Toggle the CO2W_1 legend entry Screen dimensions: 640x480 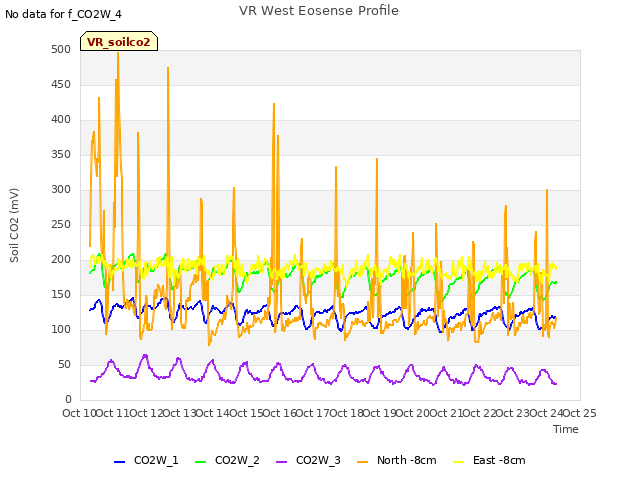tap(146, 460)
